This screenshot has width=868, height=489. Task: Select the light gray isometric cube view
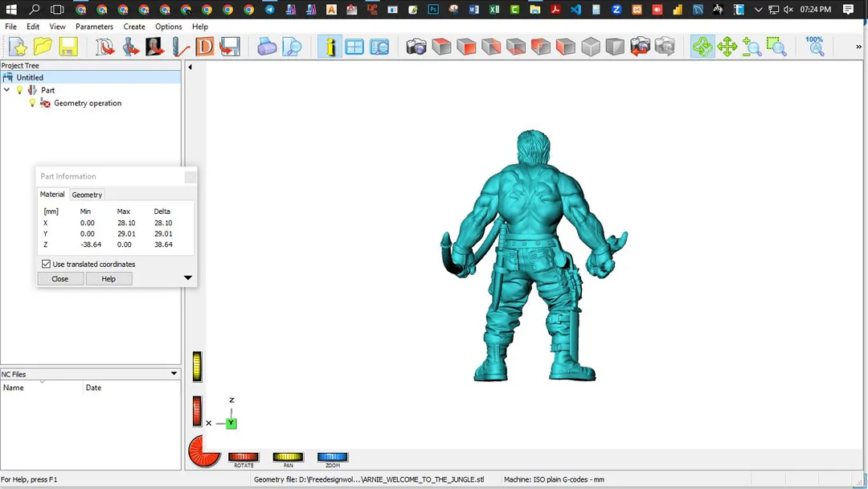(x=591, y=47)
